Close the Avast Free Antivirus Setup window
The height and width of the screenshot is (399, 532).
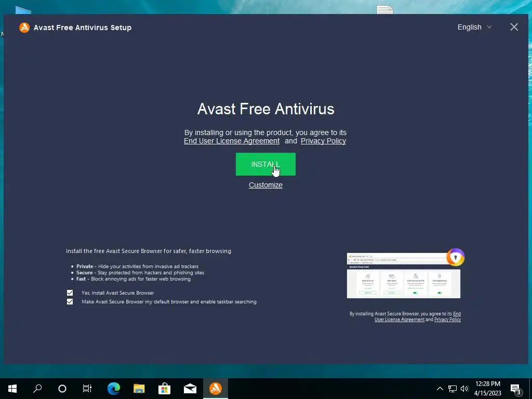[514, 27]
